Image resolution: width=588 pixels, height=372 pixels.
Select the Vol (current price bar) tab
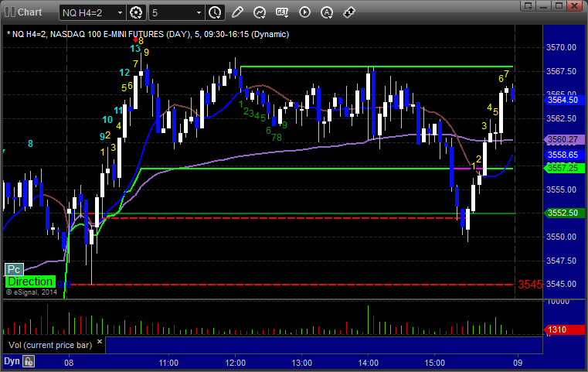[x=50, y=345]
